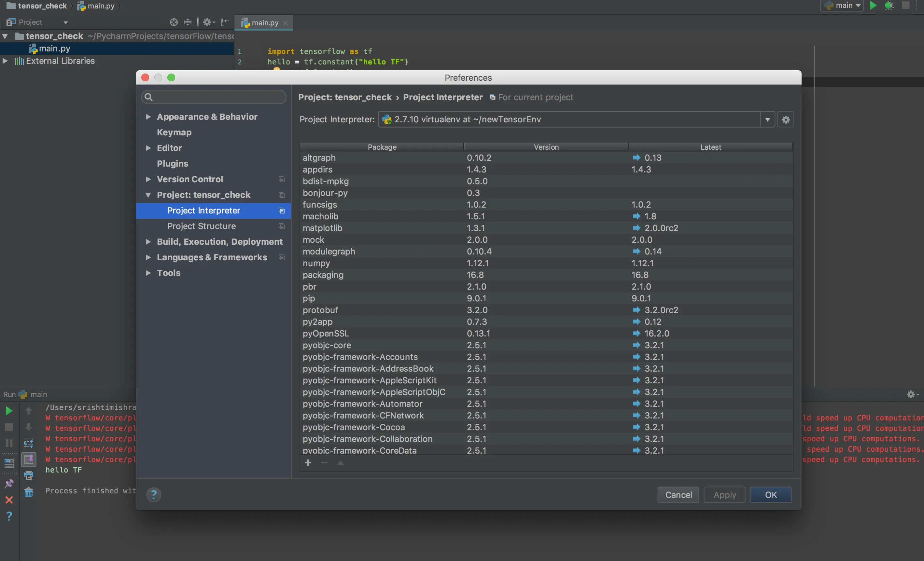Toggle scroll-to-end icon in Run panel

click(x=29, y=459)
